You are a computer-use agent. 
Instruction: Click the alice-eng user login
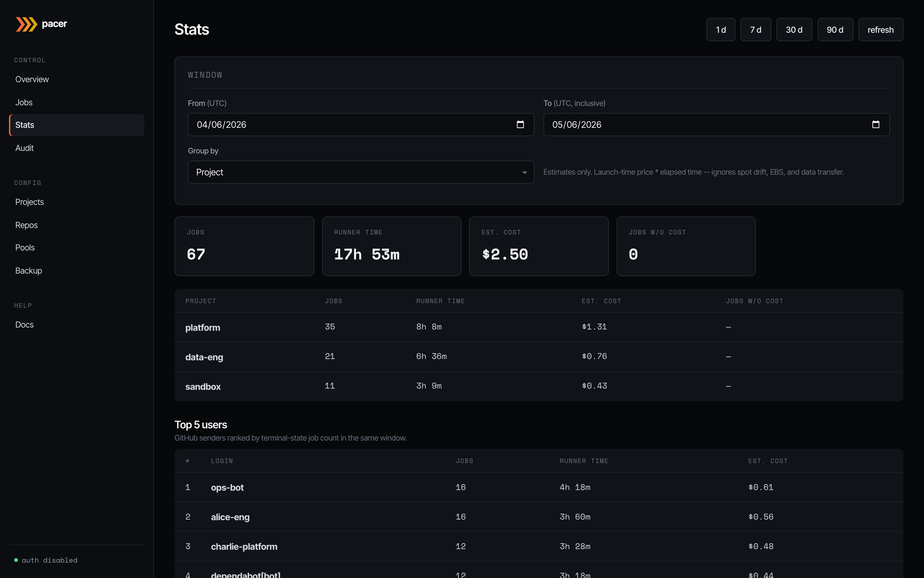(x=230, y=517)
